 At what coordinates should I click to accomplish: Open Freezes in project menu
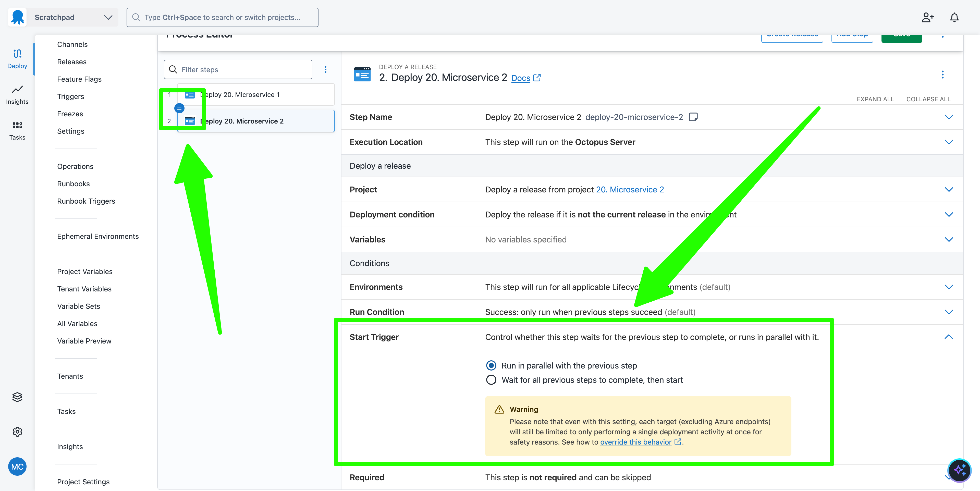point(70,114)
